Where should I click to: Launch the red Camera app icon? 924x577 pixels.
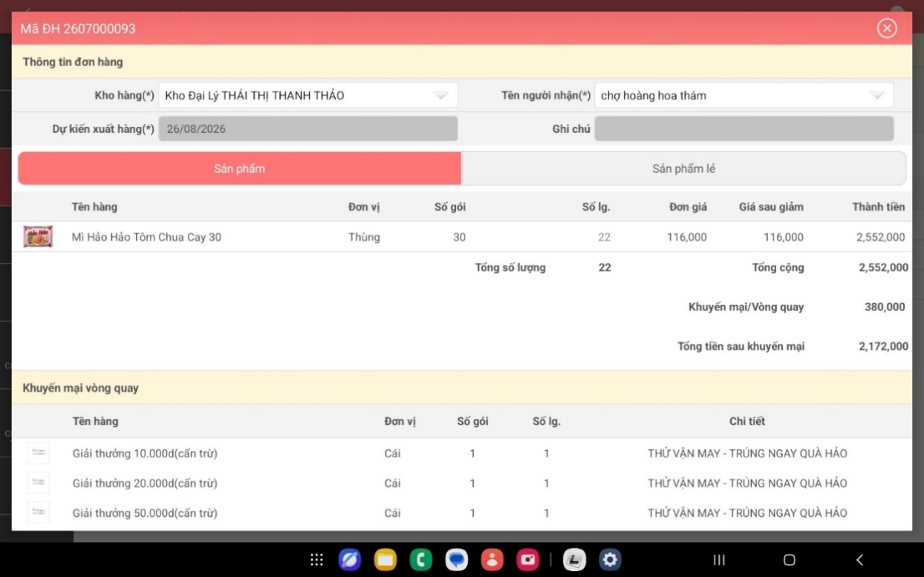528,560
